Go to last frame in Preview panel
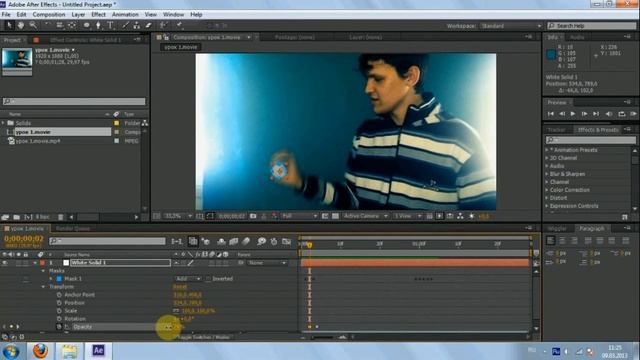The width and height of the screenshot is (640, 360). tap(596, 114)
